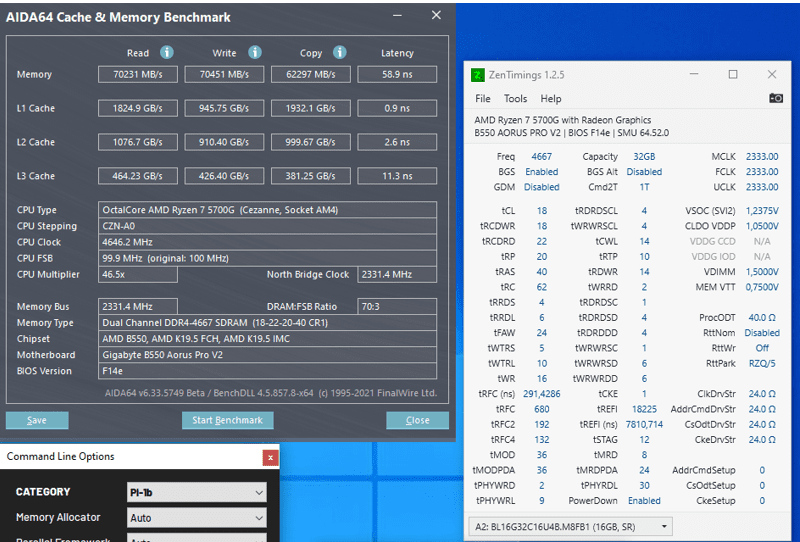Maximize the ZenTimings window

[x=733, y=75]
